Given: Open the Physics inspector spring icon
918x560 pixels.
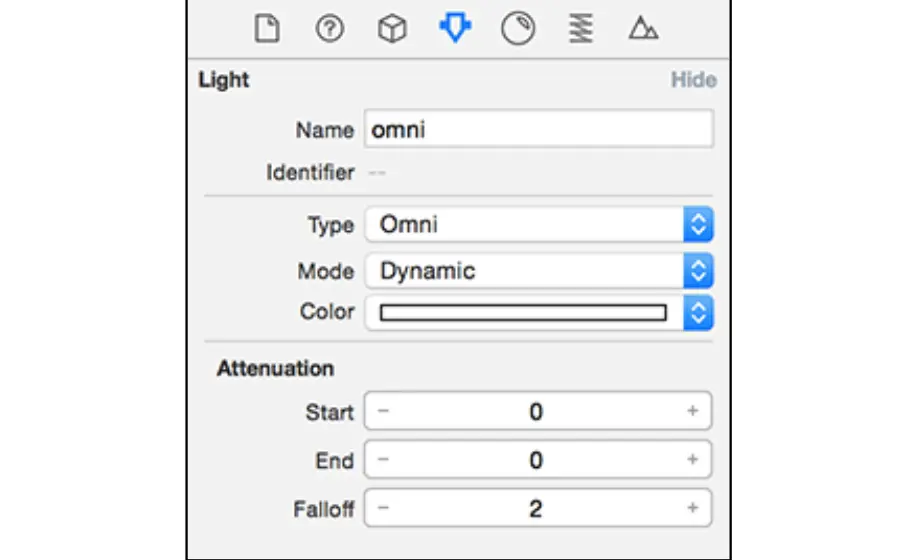Looking at the screenshot, I should coord(581,29).
